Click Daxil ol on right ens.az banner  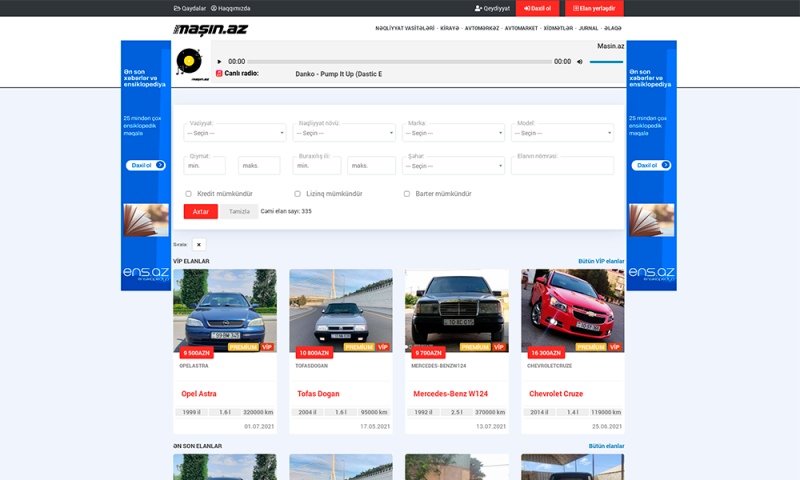(x=651, y=165)
